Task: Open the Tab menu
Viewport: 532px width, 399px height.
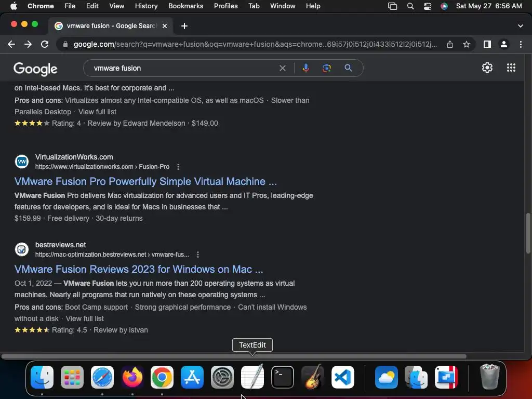Action: [x=254, y=6]
